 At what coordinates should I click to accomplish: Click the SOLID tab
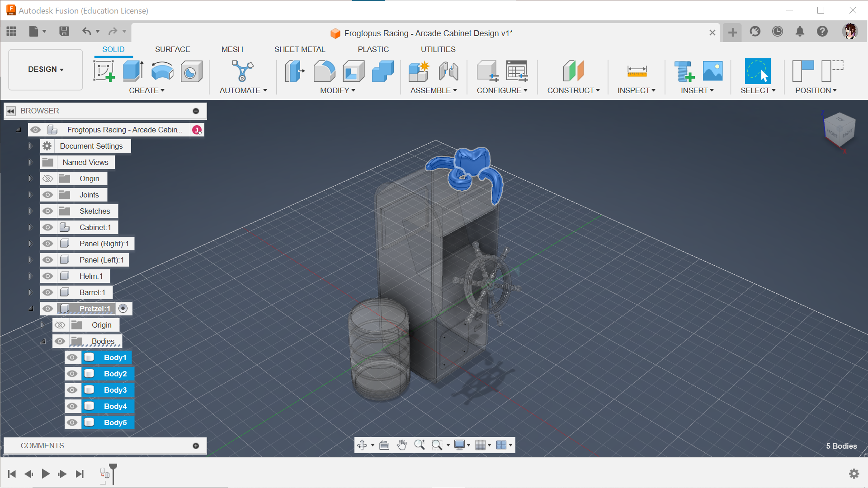(x=113, y=49)
